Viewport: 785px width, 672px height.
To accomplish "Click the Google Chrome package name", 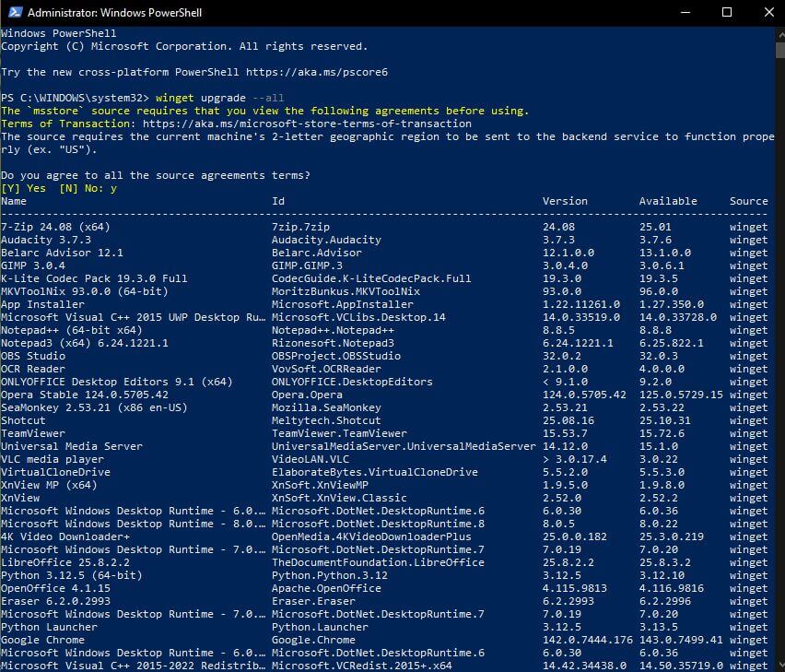I will [42, 640].
